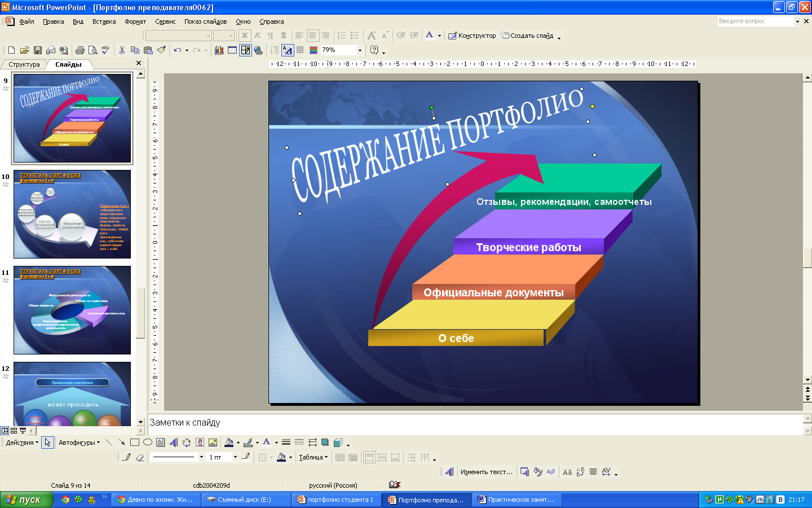Open print preview

pyautogui.click(x=92, y=50)
